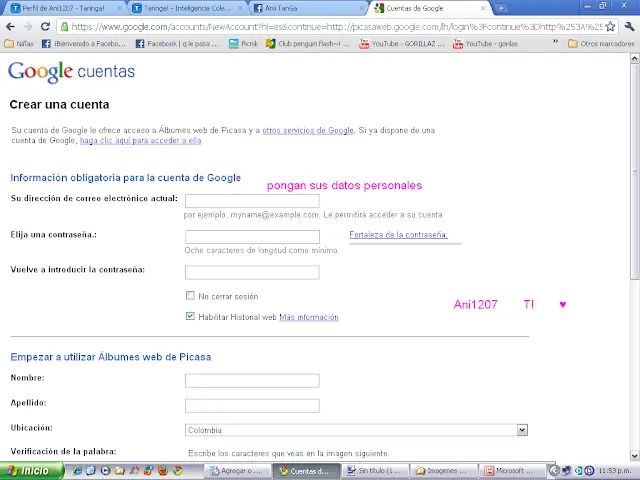The height and width of the screenshot is (480, 640).
Task: Uncheck Habilitar Historial web checkbox
Action: 190,316
